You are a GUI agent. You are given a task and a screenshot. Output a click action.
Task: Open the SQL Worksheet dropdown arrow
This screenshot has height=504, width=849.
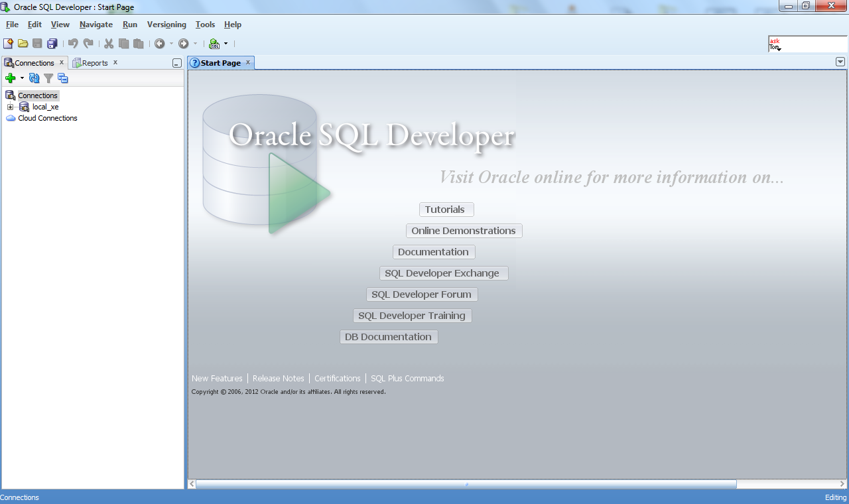point(226,44)
